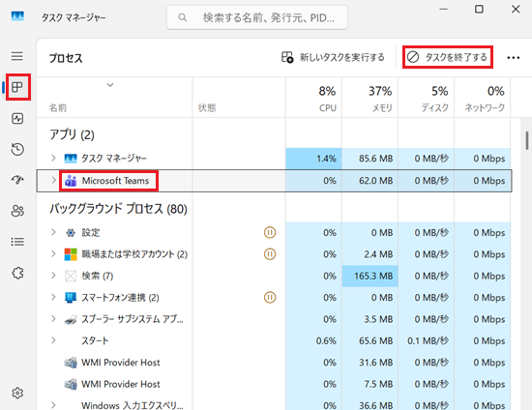Click the search magnifier icon

coord(182,17)
